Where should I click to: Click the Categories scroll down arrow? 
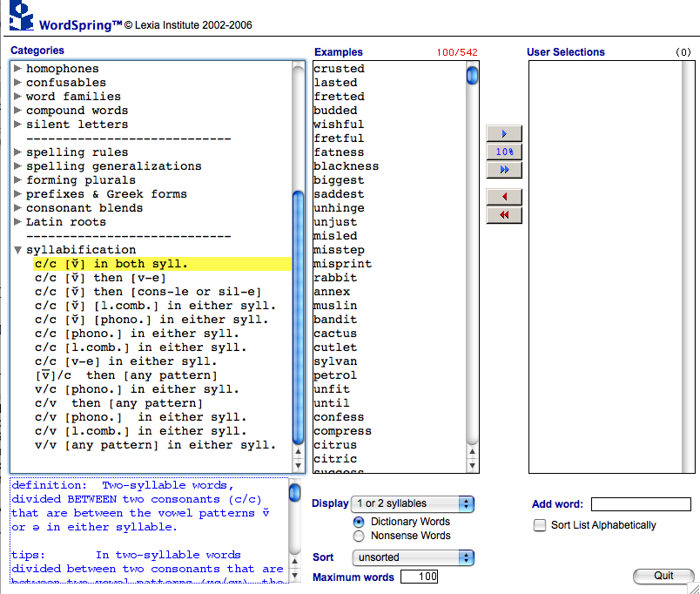point(298,465)
